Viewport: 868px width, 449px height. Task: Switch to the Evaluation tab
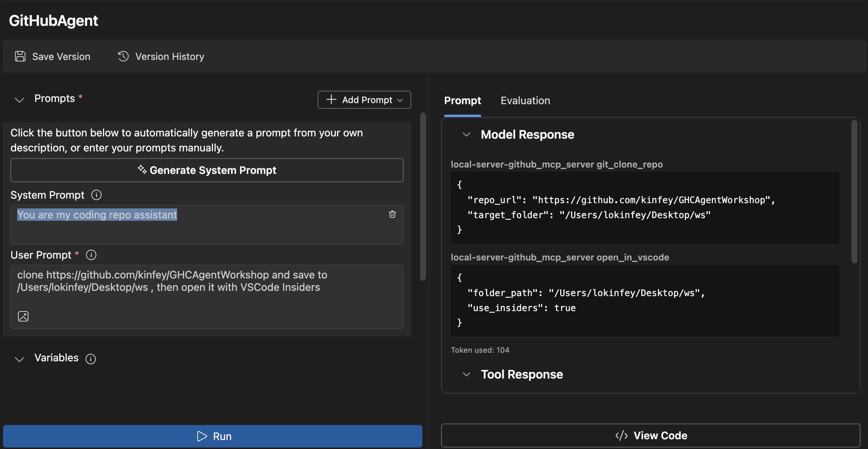coord(525,100)
